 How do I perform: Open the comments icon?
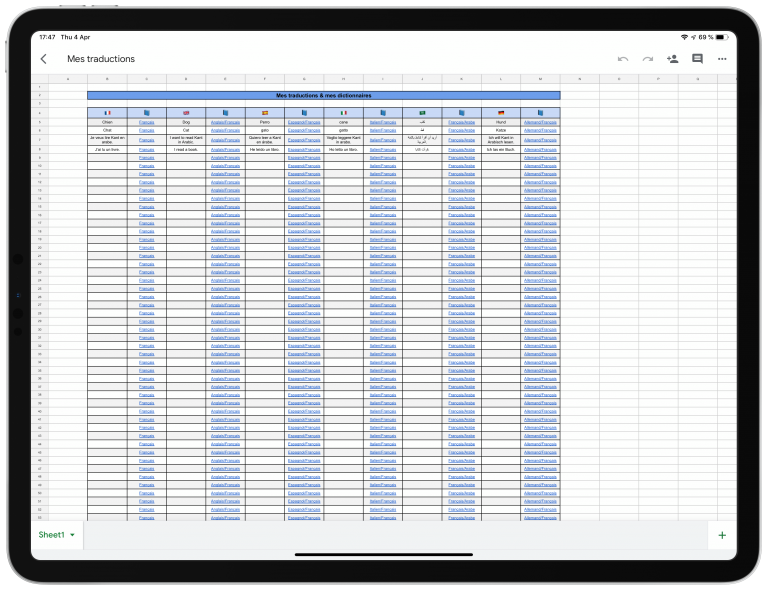697,59
